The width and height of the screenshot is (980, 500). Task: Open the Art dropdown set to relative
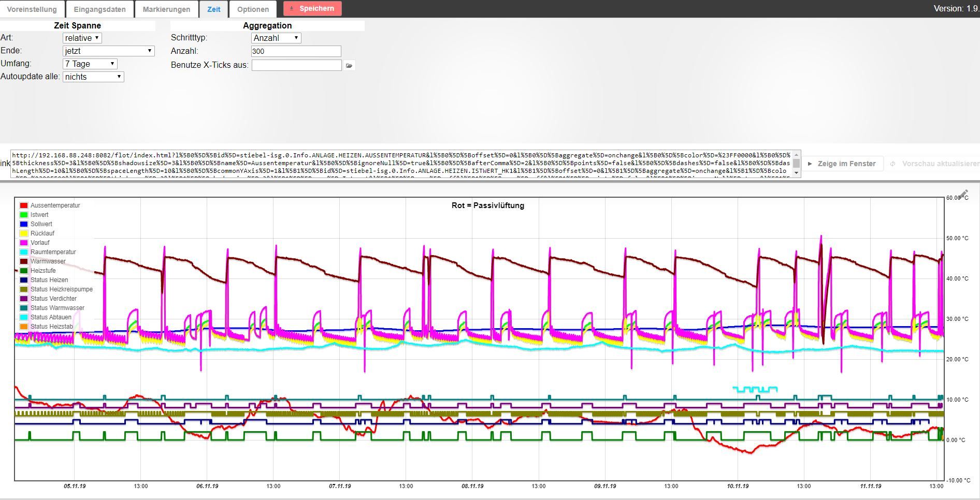coord(82,38)
